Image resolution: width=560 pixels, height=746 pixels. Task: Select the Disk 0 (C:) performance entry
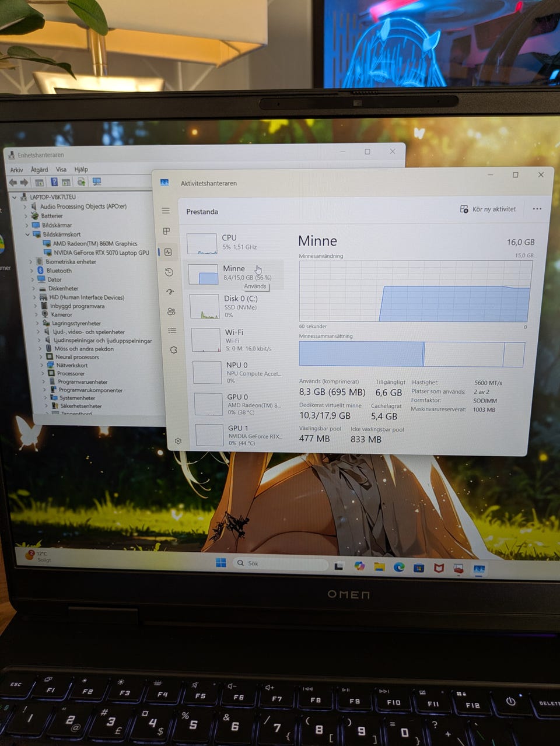[236, 306]
